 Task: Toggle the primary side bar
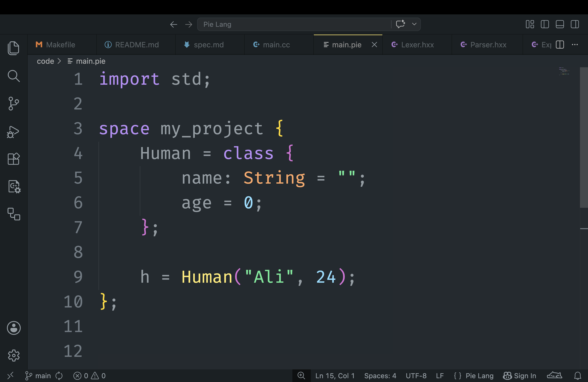[545, 24]
